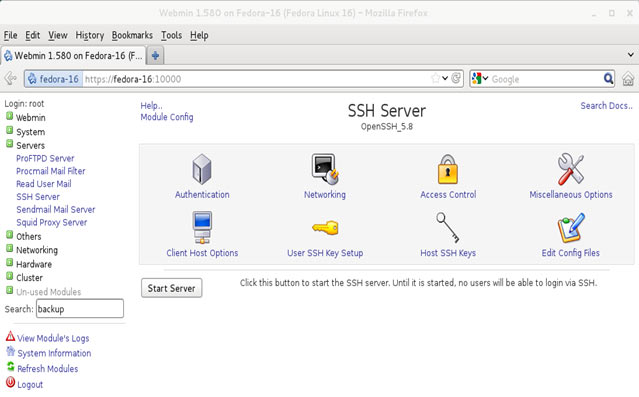Click the Host SSH Keys text link
Viewport: 639px width, 397px height.
tap(448, 253)
